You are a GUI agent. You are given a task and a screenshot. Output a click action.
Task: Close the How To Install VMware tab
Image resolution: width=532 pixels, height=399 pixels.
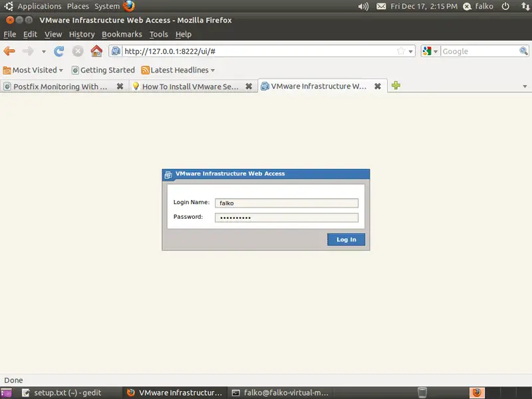249,86
